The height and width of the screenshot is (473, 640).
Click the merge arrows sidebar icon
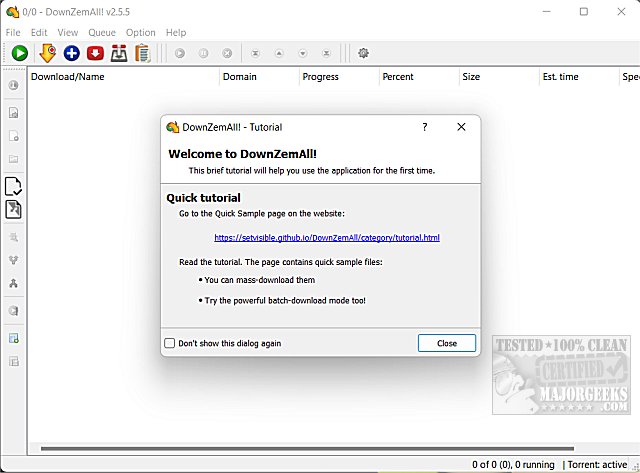click(13, 260)
